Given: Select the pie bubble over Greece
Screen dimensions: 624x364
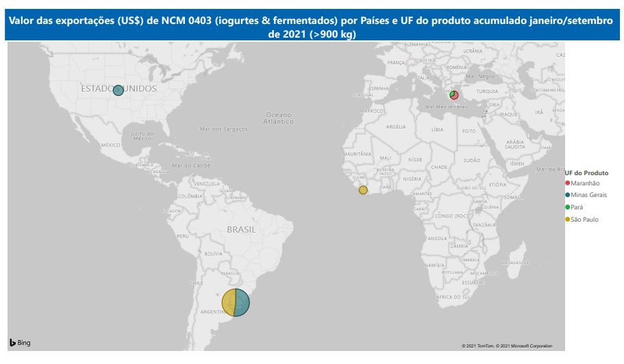Looking at the screenshot, I should point(454,95).
